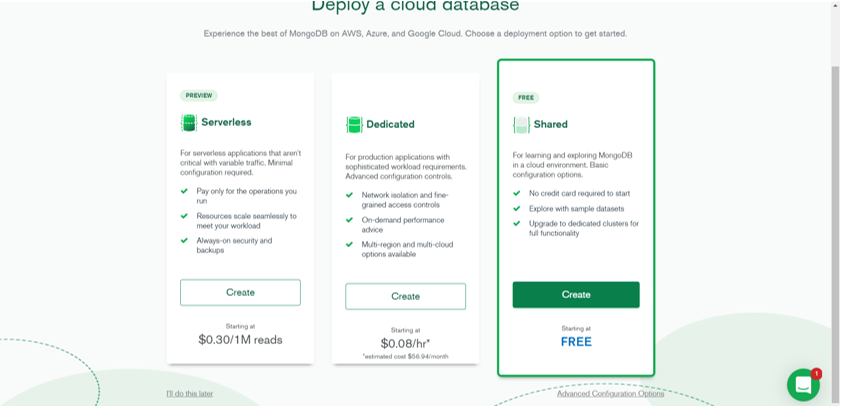Click the red notification badge on chat
841x406 pixels.
click(x=816, y=373)
